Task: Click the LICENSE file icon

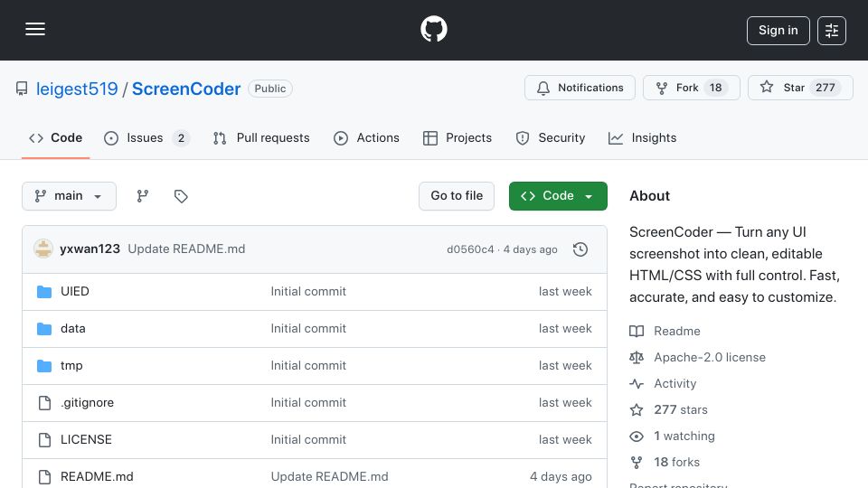Action: pyautogui.click(x=44, y=440)
